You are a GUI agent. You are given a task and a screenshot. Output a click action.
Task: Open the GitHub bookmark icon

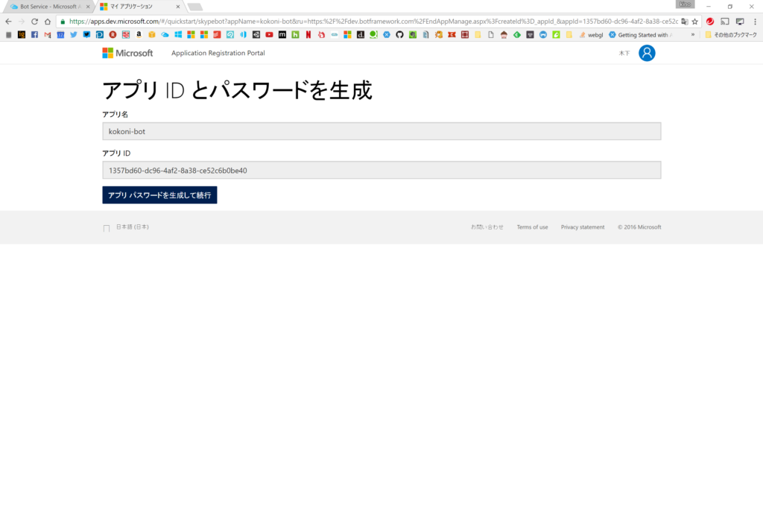click(399, 35)
